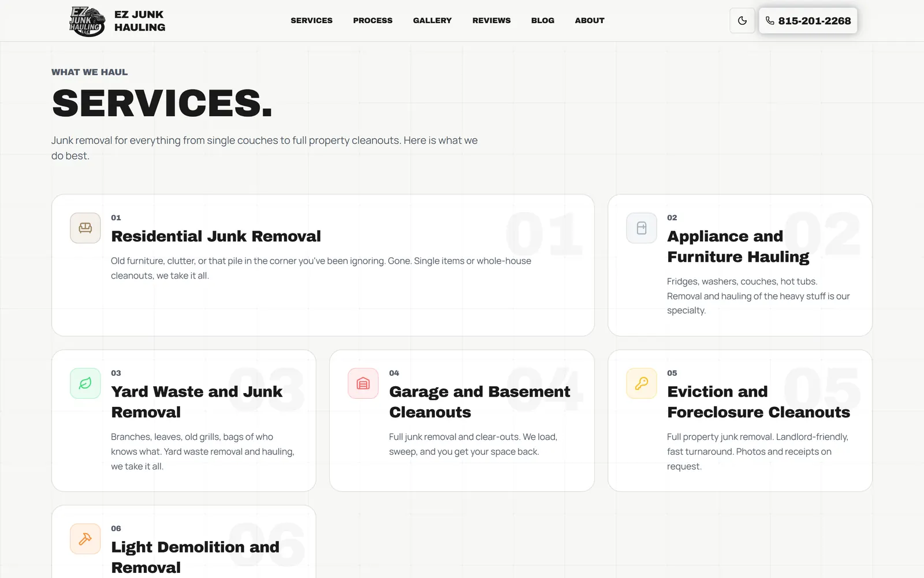Image resolution: width=924 pixels, height=578 pixels.
Task: Click text 'Full property junk removal. Landlord-friendly'
Action: coord(758,451)
